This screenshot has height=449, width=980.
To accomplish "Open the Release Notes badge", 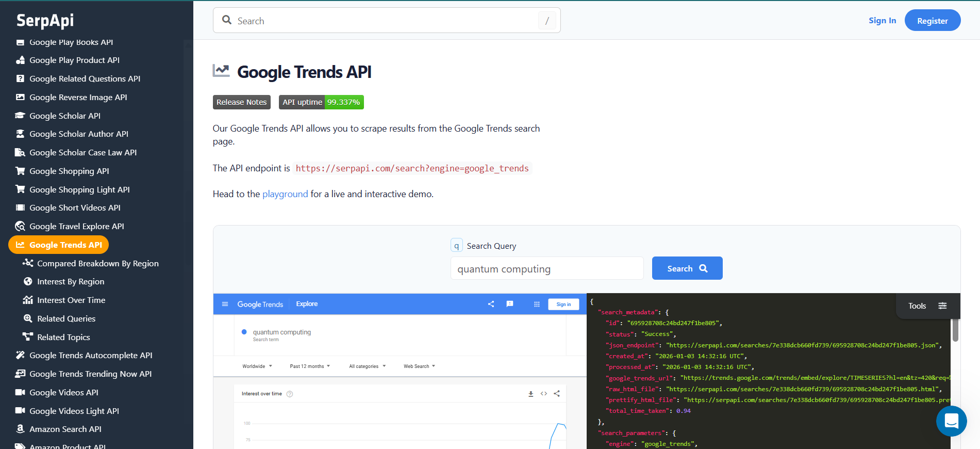I will click(x=242, y=102).
